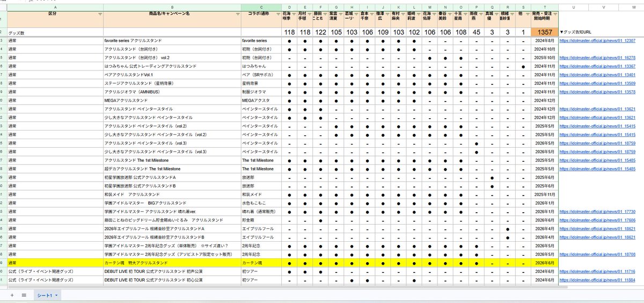Viewport: 644px width, 303px height.
Task: Select column header D
Action: tap(289, 7)
